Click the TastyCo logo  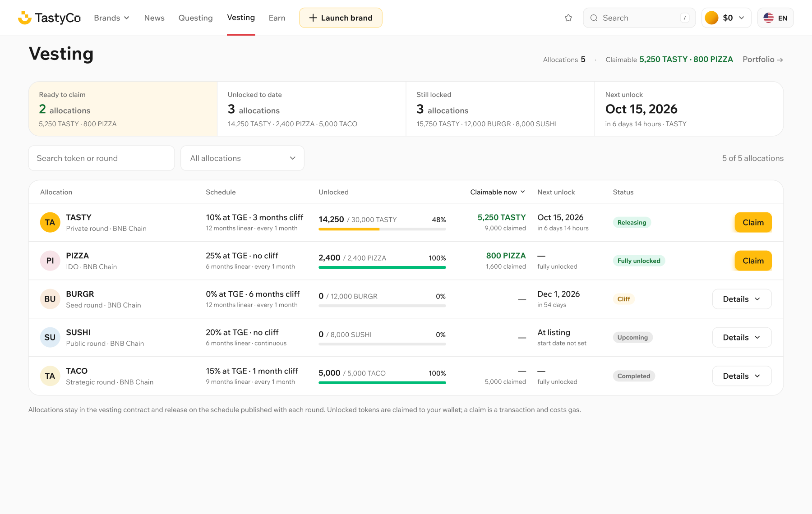point(49,18)
